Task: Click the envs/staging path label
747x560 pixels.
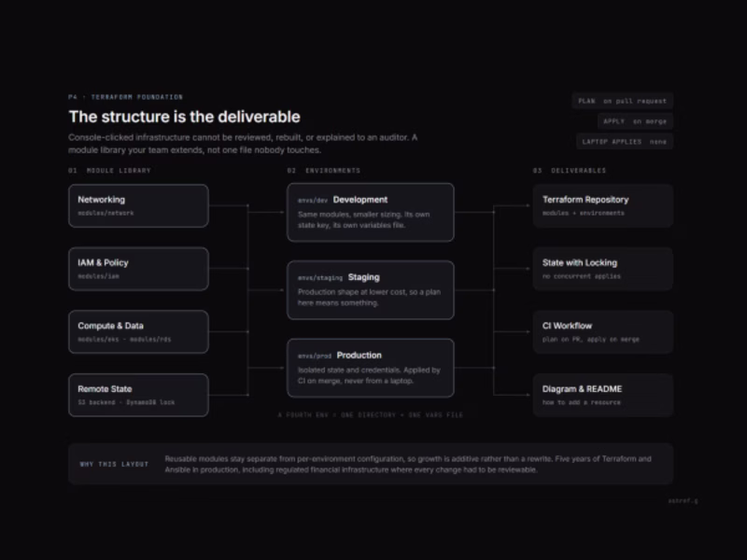Action: [x=320, y=277]
